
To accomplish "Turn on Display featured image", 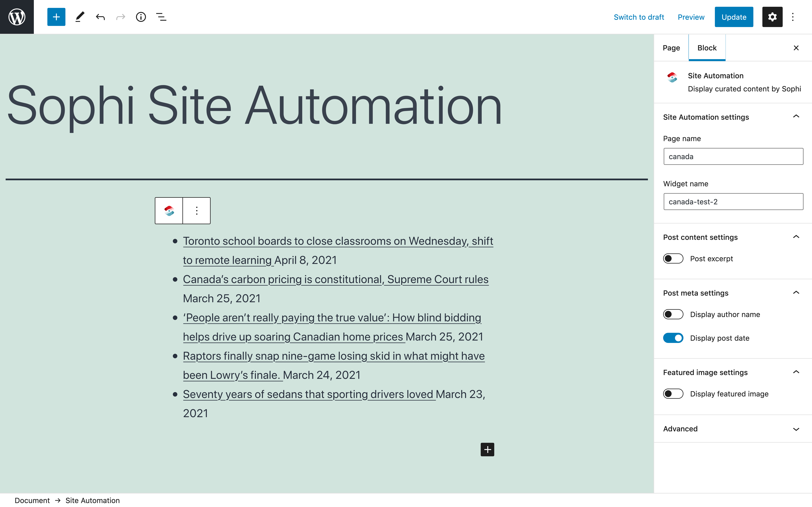I will pos(673,394).
